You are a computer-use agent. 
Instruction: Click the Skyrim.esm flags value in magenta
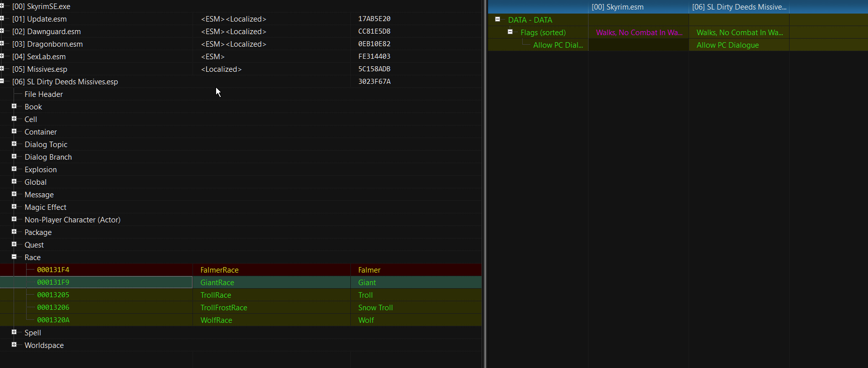click(639, 33)
